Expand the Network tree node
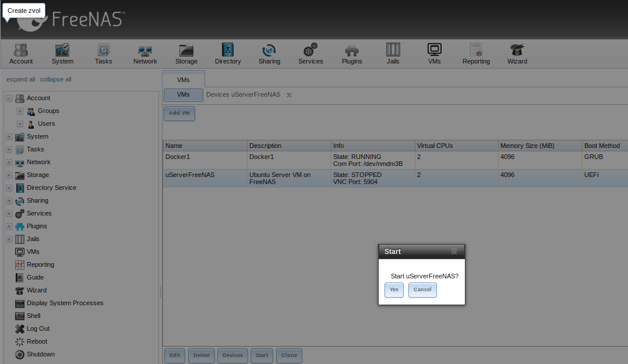This screenshot has width=628, height=364. (9, 162)
